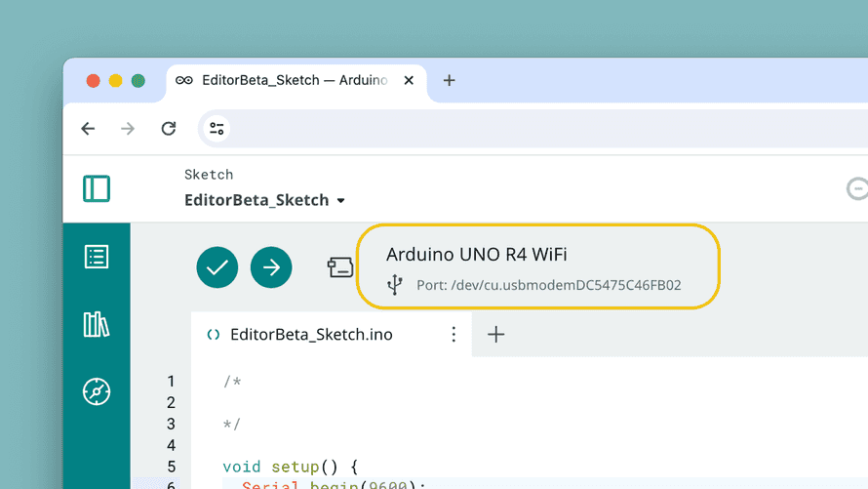Open the three-dot menu on sketch tab
Image resolution: width=868 pixels, height=489 pixels.
coord(454,335)
